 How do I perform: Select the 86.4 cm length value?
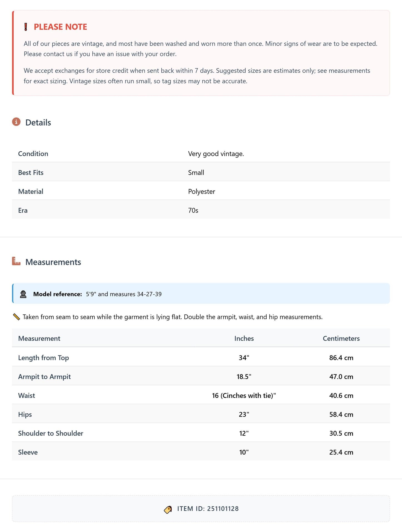(341, 358)
